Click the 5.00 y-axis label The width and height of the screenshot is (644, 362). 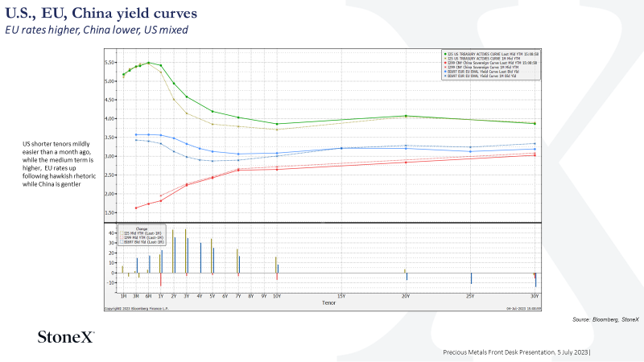coord(109,81)
